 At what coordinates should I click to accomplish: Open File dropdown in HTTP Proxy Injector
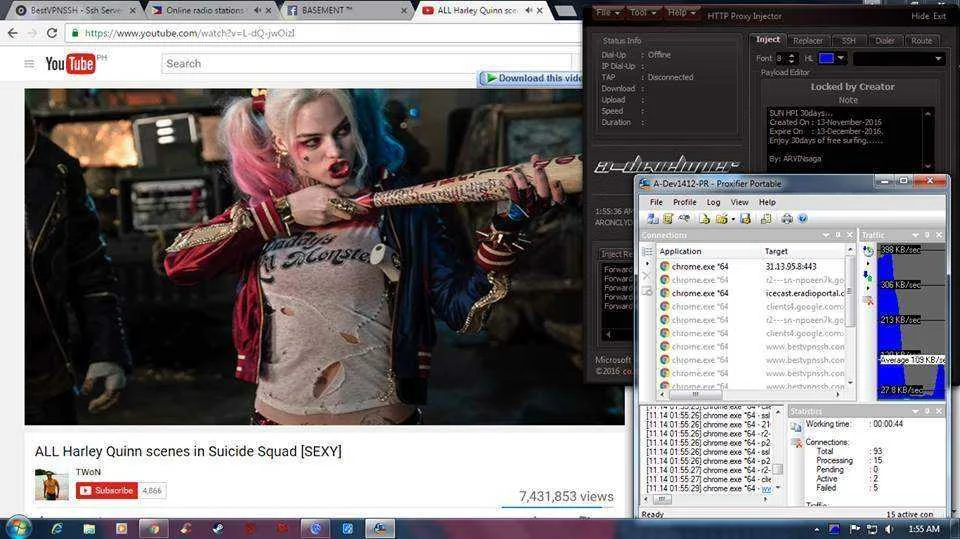[607, 12]
